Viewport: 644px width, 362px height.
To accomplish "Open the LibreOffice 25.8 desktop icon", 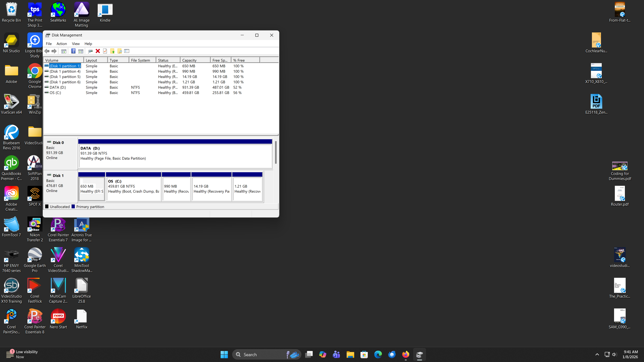I will click(82, 290).
